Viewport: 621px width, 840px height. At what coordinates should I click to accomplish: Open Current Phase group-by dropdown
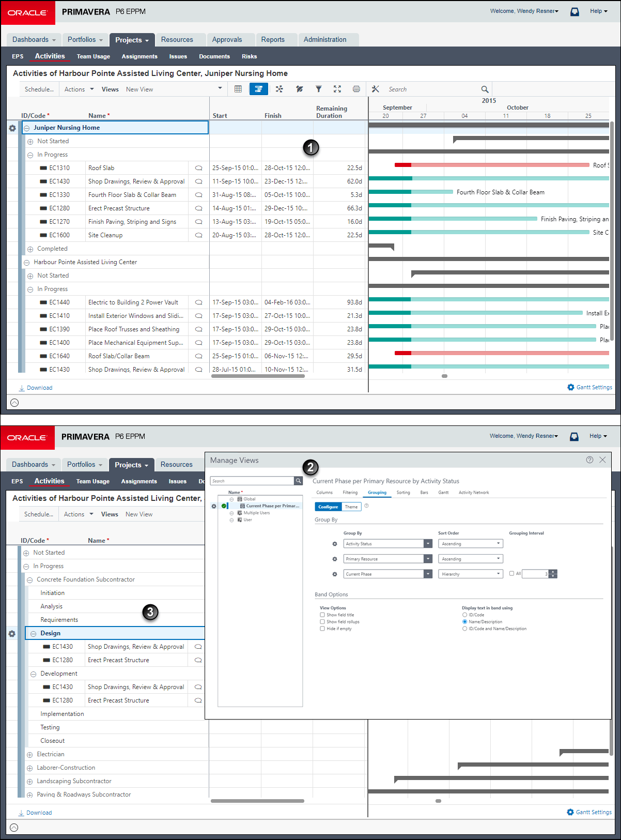click(428, 574)
